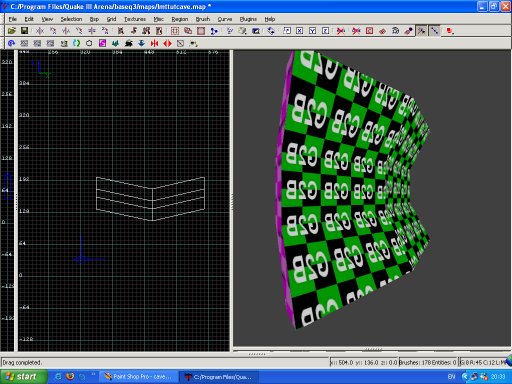Toggle the pressed Drill Down button

[435, 31]
